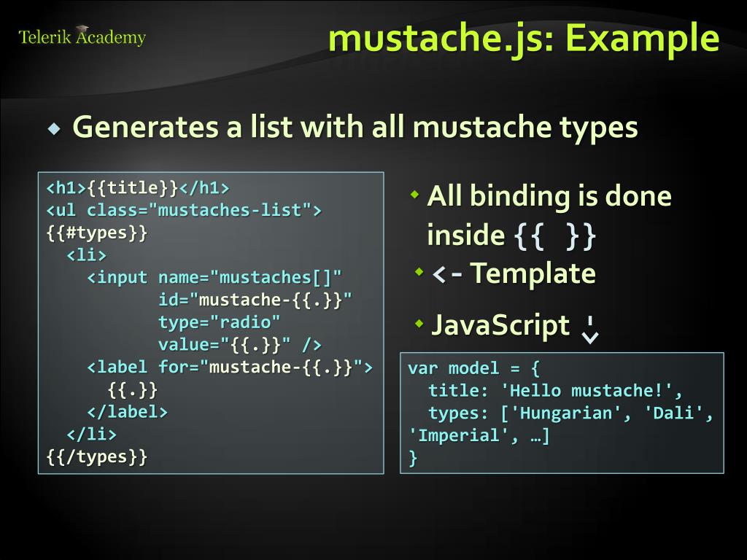Click the attribute 'value="{{.}}" />'
The image size is (747, 560).
(239, 345)
